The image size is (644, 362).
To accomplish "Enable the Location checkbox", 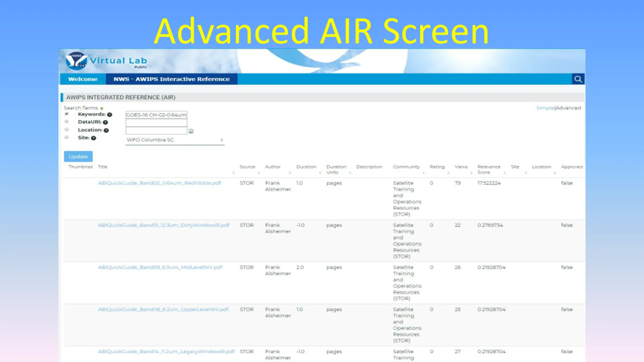I will point(67,129).
